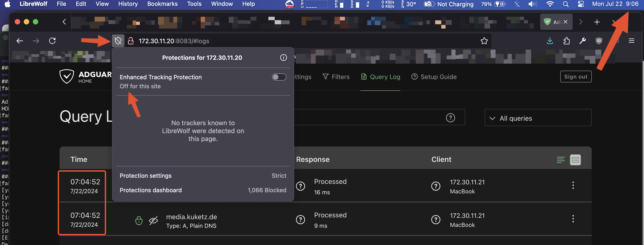Toggle Enhanced Tracking Protection switch
Viewport: 644px width, 245px height.
click(279, 77)
